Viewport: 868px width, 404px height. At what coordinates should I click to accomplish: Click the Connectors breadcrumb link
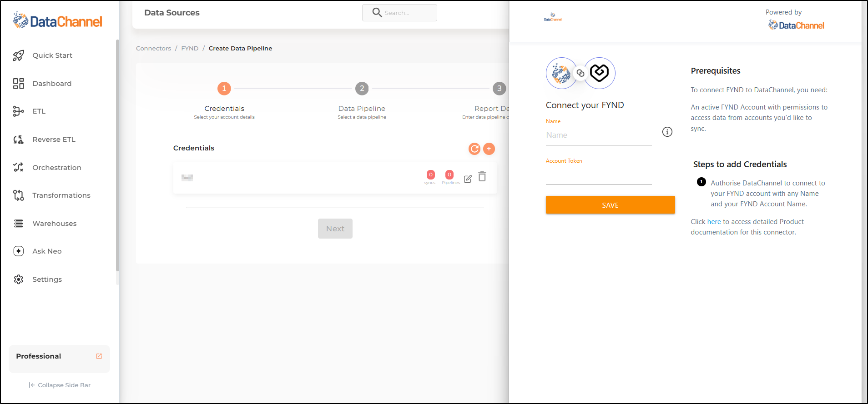tap(153, 49)
